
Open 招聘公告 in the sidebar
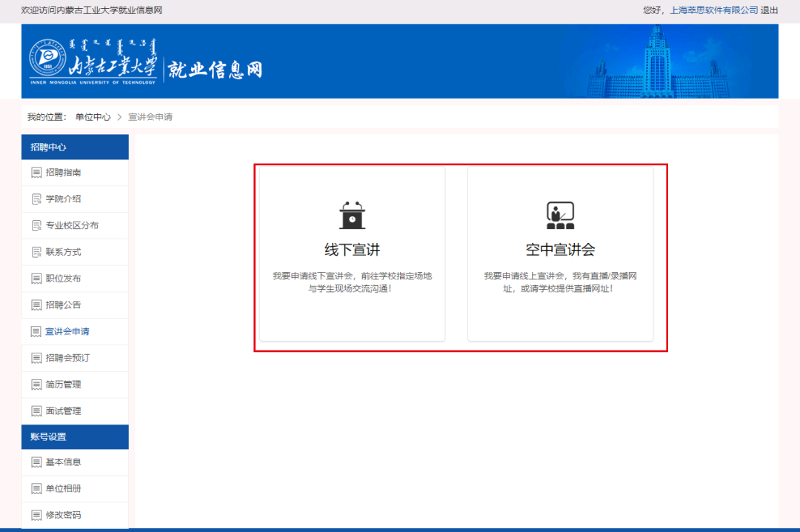63,305
